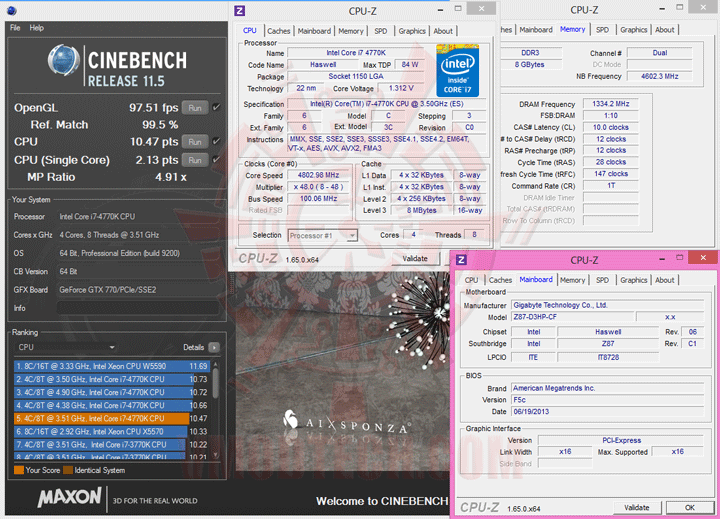Click BIOS Version F5c field
The image size is (720, 519).
click(x=608, y=400)
